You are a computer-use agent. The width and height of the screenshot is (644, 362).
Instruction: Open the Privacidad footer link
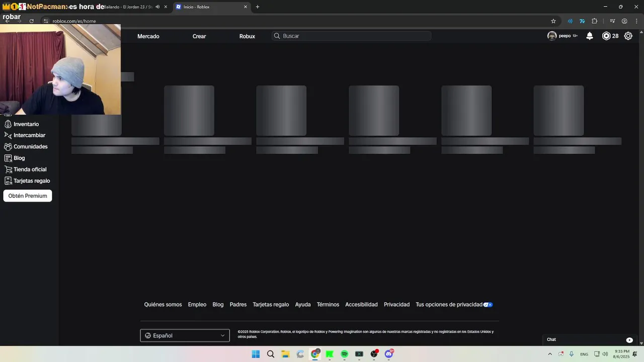tap(396, 305)
